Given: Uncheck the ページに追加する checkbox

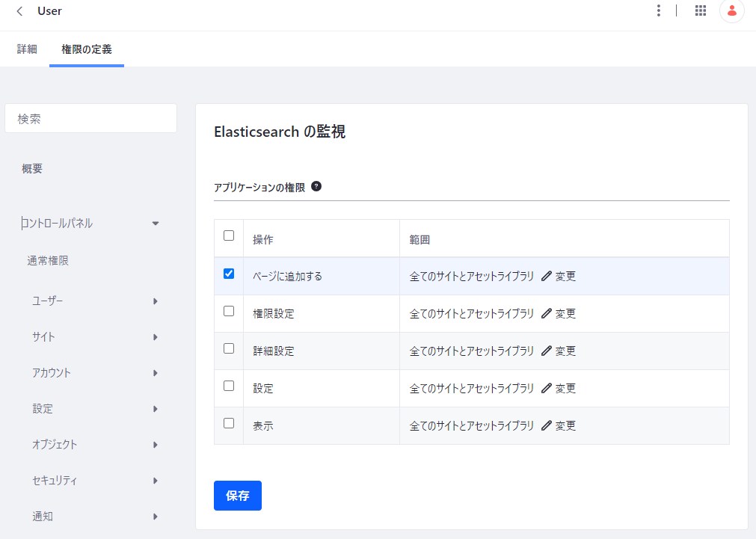Looking at the screenshot, I should (x=229, y=274).
